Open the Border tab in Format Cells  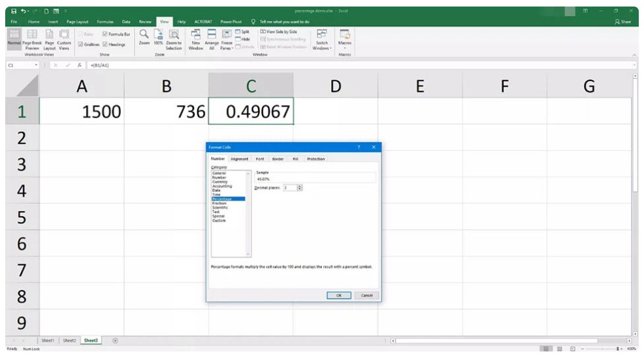tap(278, 159)
